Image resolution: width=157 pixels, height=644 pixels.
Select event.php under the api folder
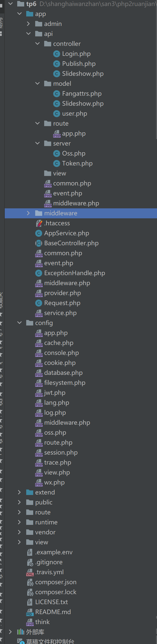click(x=68, y=193)
